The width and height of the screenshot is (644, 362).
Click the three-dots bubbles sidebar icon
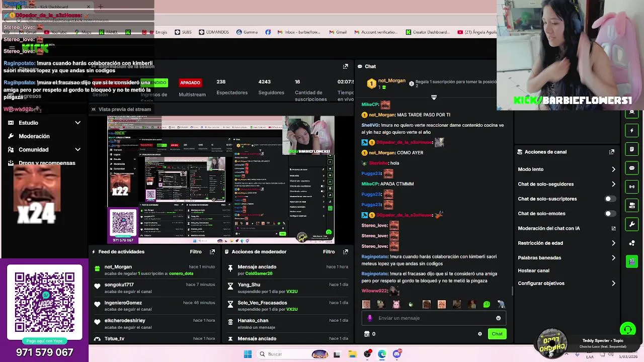[x=632, y=243]
